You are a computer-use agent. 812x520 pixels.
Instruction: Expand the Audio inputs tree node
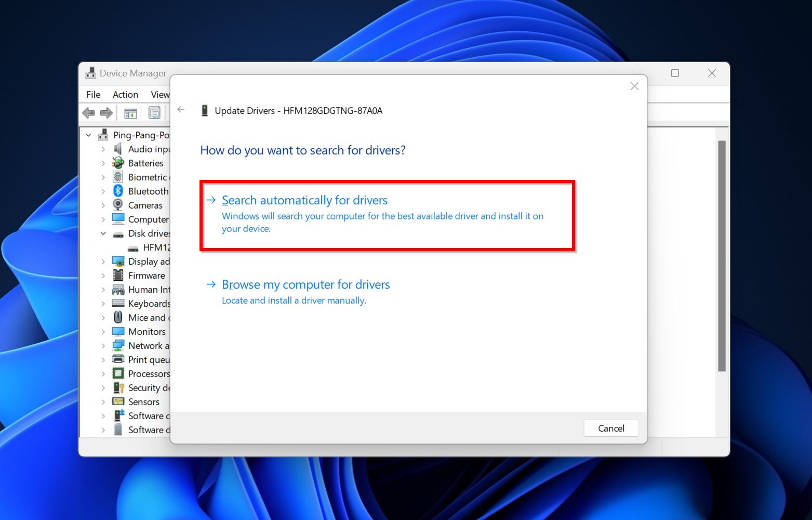click(x=103, y=149)
